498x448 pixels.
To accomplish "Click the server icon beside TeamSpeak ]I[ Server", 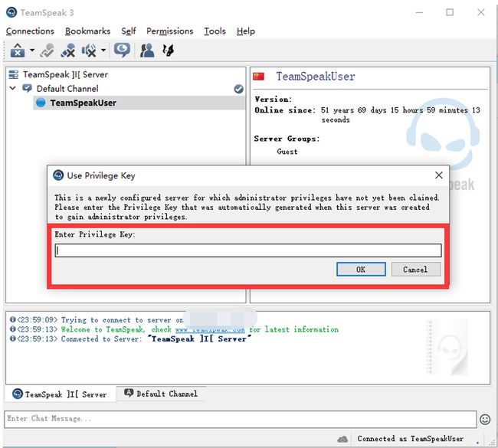I will pyautogui.click(x=13, y=74).
